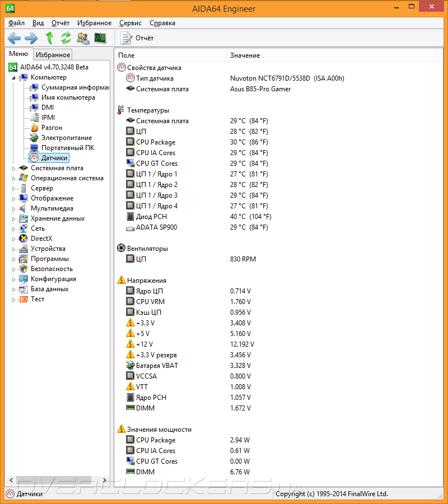Screen dimensions: 448x504
Task: Click the Программы icon in tree
Action: [x=24, y=259]
